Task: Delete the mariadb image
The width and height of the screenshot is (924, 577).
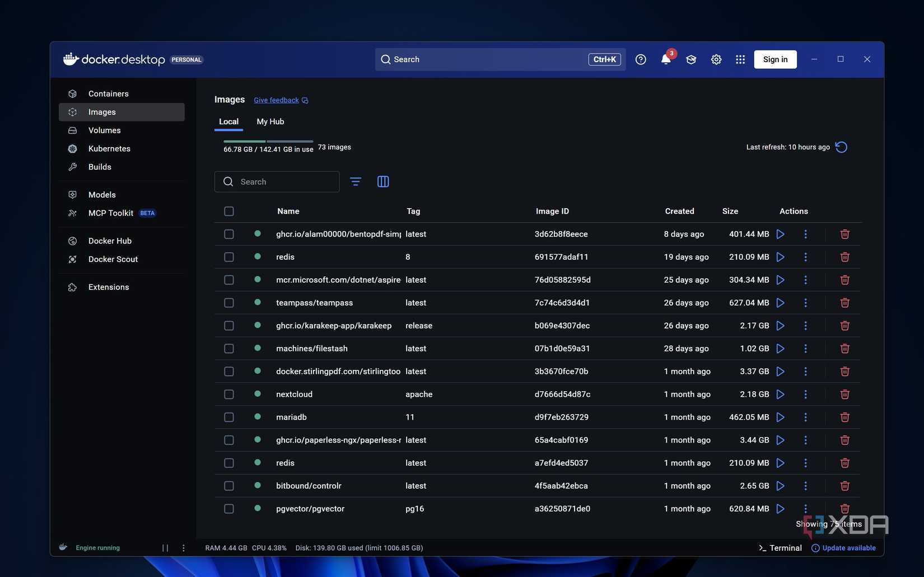Action: [845, 417]
